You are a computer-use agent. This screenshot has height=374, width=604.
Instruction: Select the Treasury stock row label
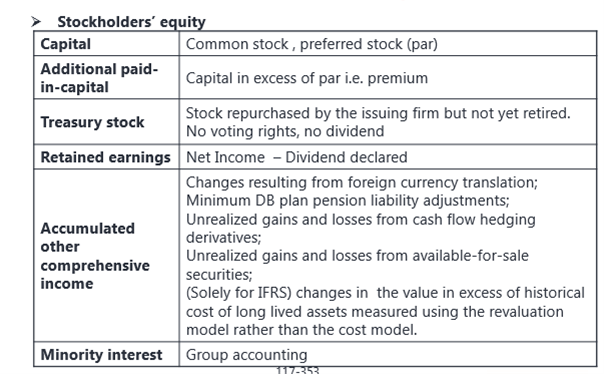point(92,122)
